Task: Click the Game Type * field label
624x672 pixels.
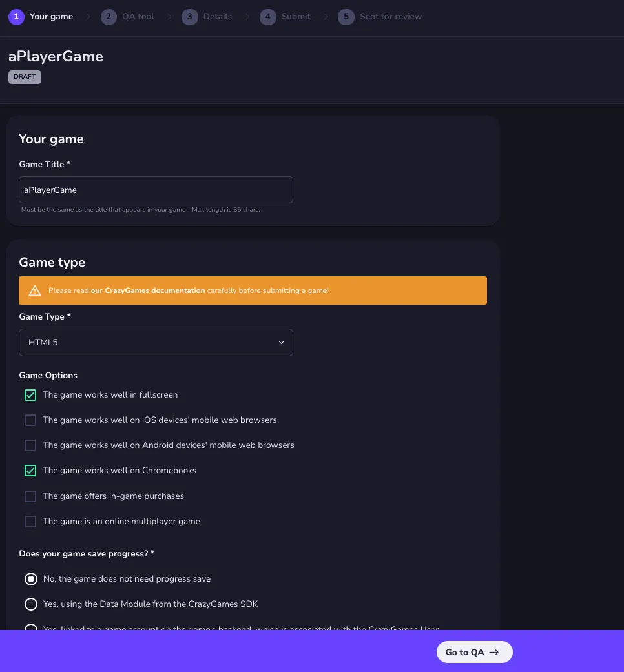Action: tap(45, 317)
